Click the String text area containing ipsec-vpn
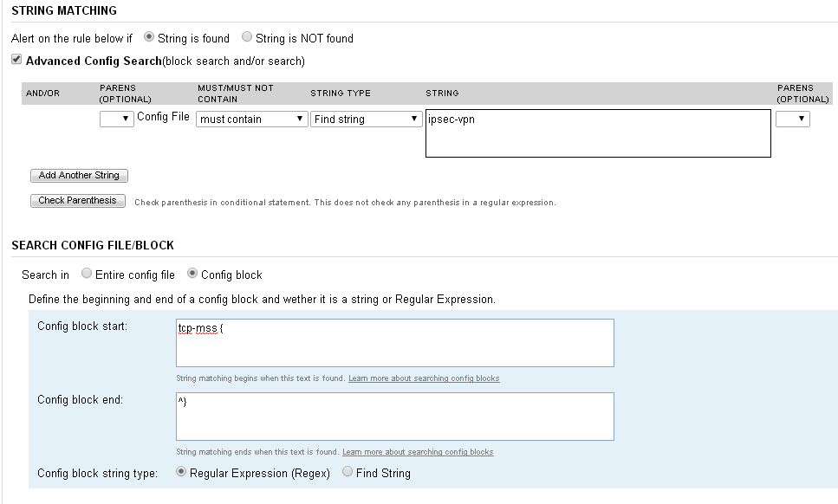Screen dimensions: 838x504 click(x=598, y=133)
